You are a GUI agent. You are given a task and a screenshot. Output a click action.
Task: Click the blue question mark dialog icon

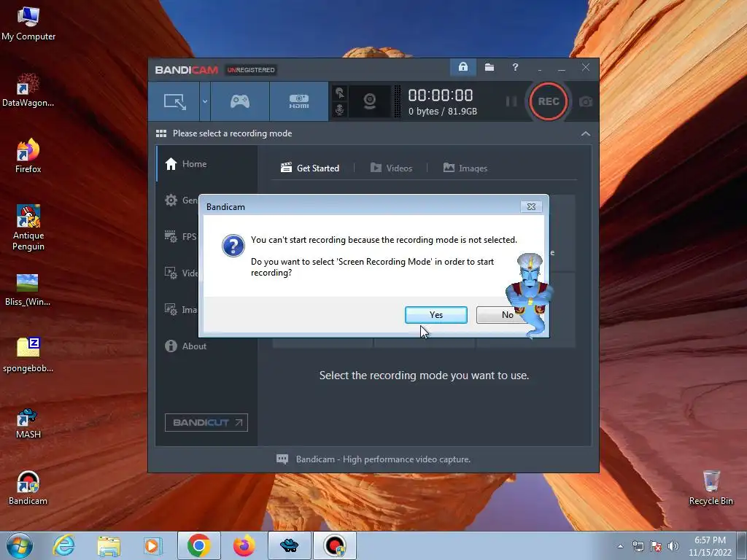coord(233,246)
